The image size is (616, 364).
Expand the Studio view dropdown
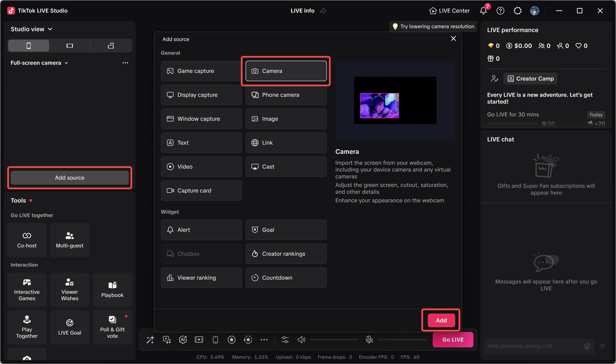pyautogui.click(x=31, y=29)
